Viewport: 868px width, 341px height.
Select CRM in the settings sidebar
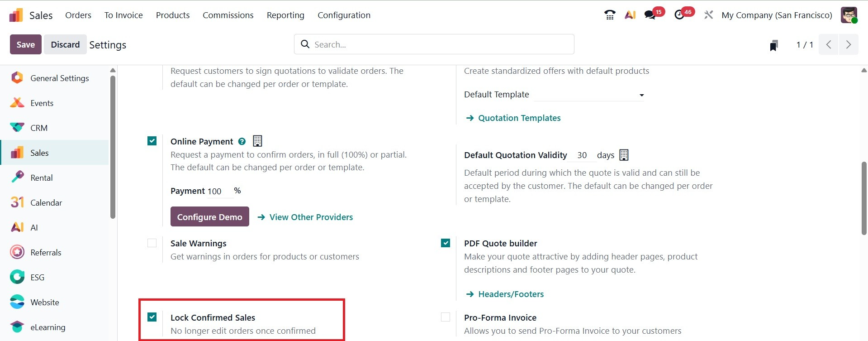point(39,128)
